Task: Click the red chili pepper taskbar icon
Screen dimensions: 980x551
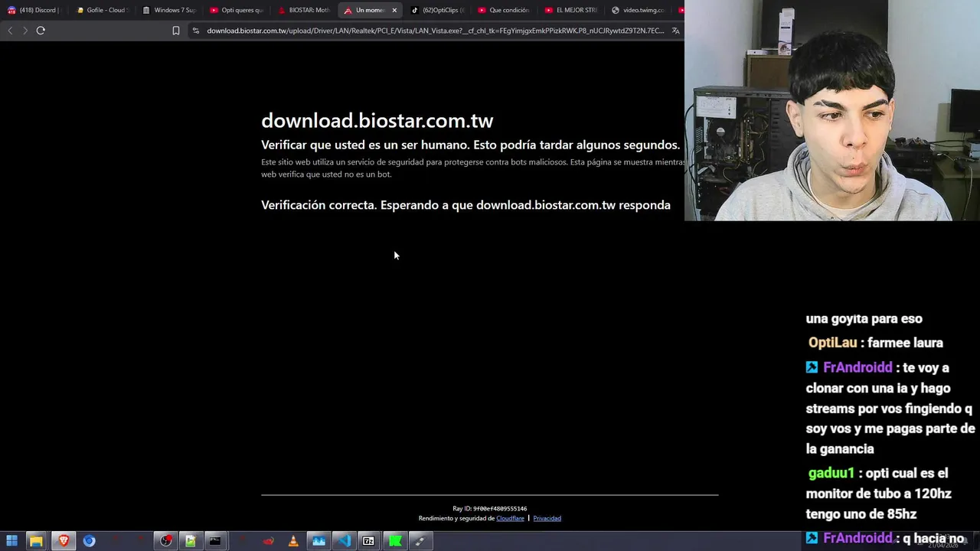Action: click(x=268, y=541)
